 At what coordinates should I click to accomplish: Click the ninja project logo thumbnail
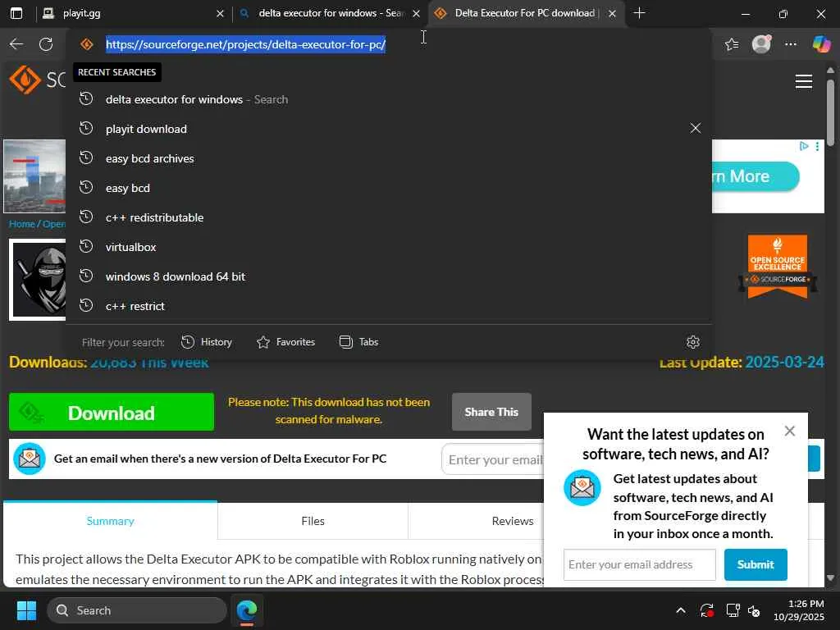(x=38, y=280)
